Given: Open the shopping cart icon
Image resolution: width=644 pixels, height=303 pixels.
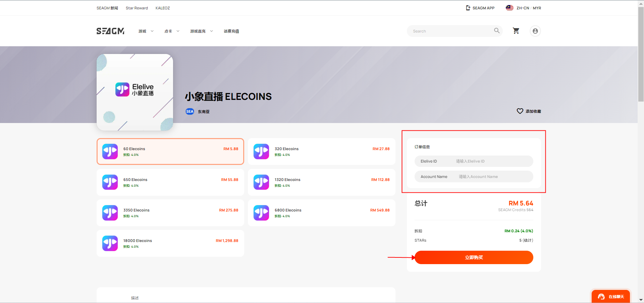Looking at the screenshot, I should (516, 31).
